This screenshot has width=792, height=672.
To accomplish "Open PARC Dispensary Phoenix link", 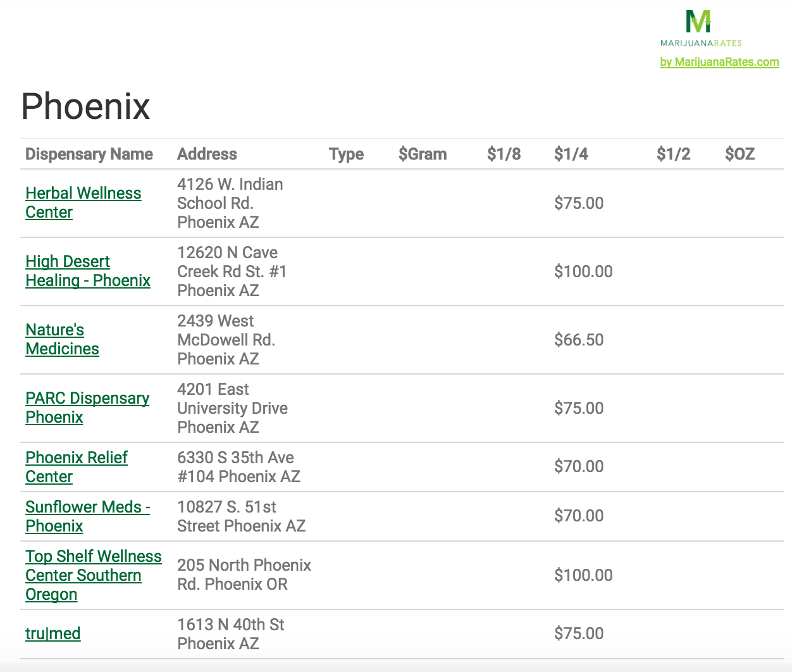I will [x=87, y=408].
